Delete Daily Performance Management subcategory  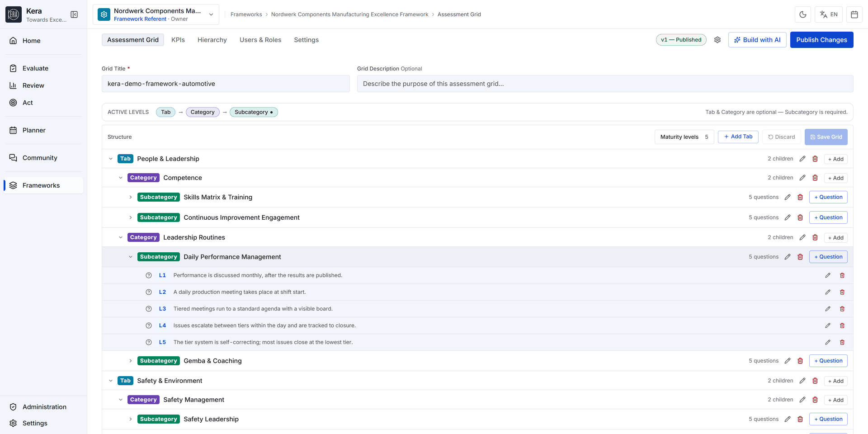(x=800, y=257)
